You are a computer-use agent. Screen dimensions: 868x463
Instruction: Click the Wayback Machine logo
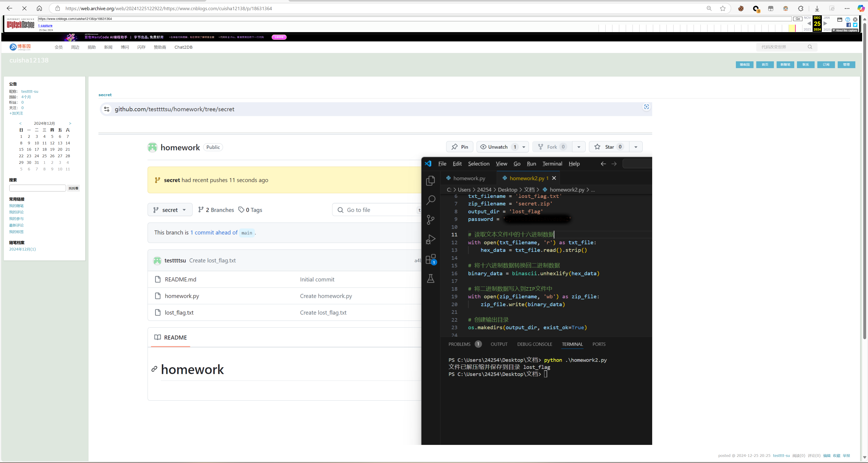coord(21,24)
